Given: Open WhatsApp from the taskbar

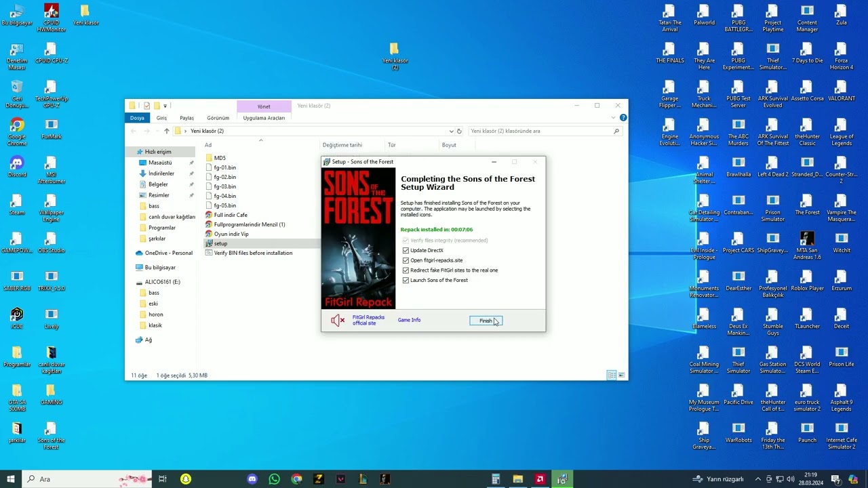Looking at the screenshot, I should [274, 479].
